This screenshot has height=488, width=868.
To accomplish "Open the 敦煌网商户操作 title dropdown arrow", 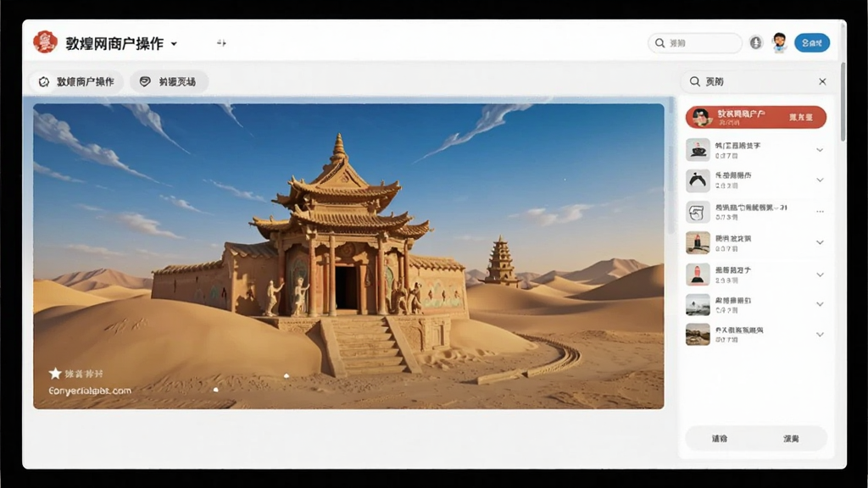I will click(174, 44).
